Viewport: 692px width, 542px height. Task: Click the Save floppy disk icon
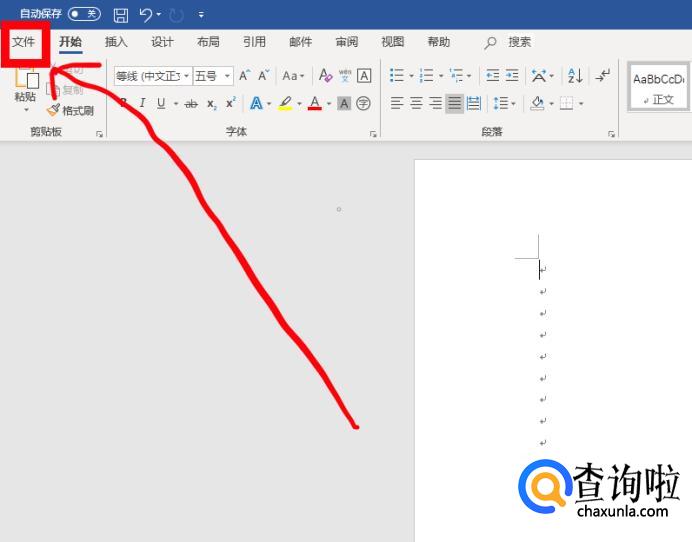pos(120,15)
